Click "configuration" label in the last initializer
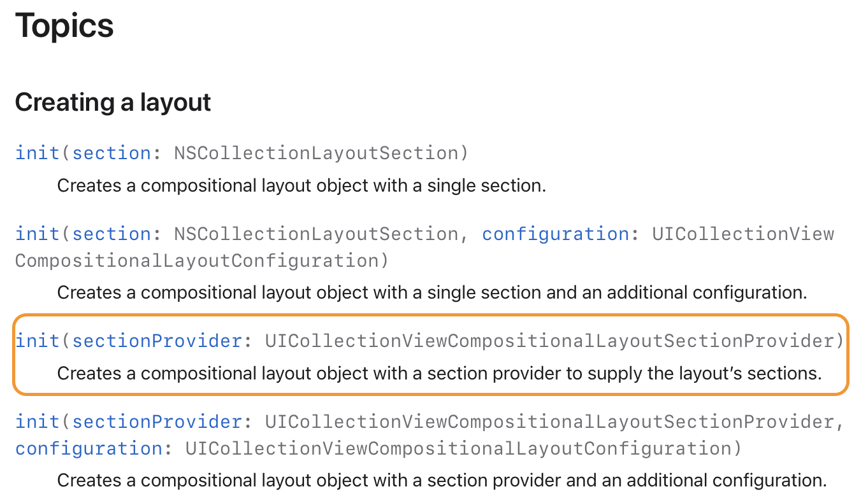The width and height of the screenshot is (868, 503). pyautogui.click(x=89, y=449)
